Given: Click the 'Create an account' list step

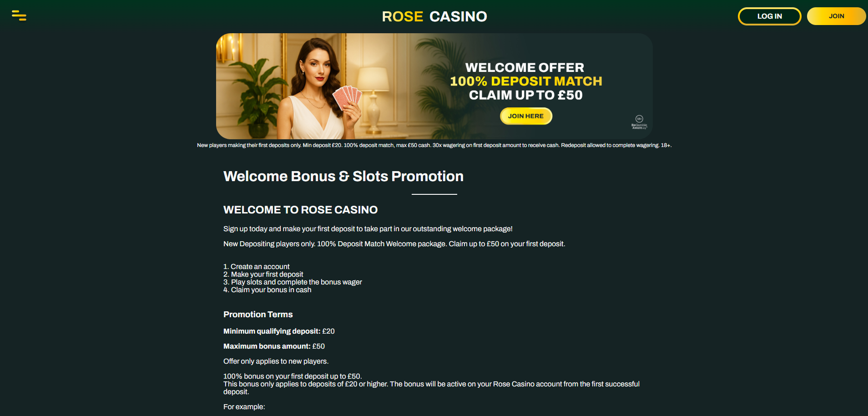Looking at the screenshot, I should click(x=256, y=267).
